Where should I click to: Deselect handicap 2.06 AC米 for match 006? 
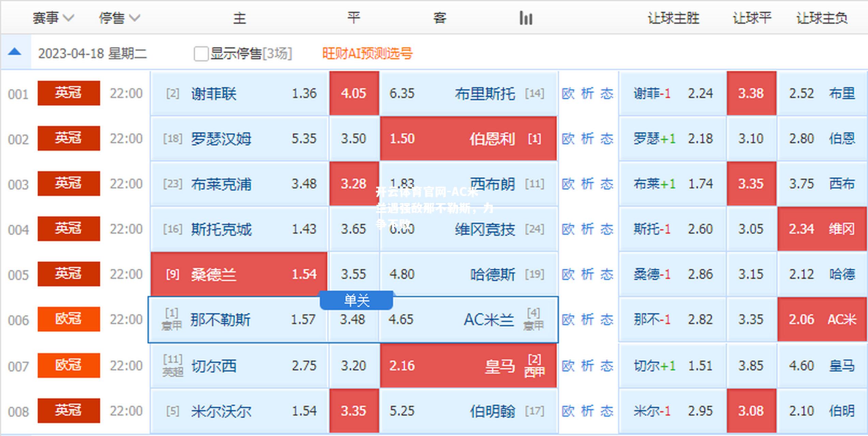822,320
